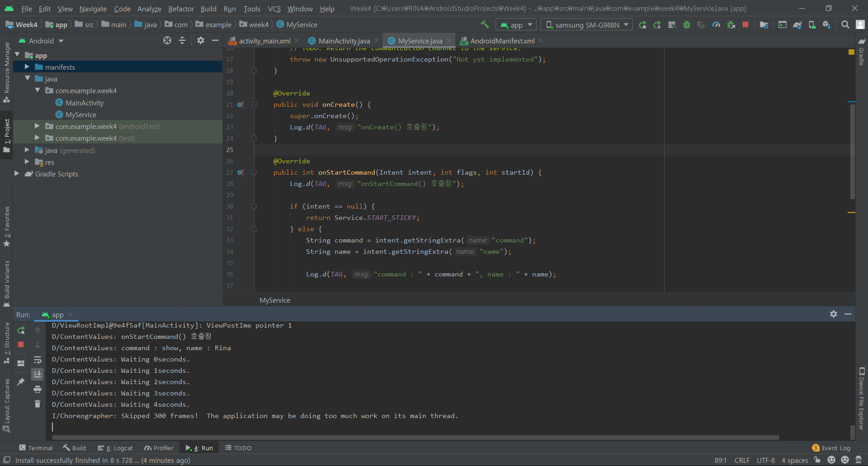Open the SDK Manager icon

pyautogui.click(x=827, y=25)
